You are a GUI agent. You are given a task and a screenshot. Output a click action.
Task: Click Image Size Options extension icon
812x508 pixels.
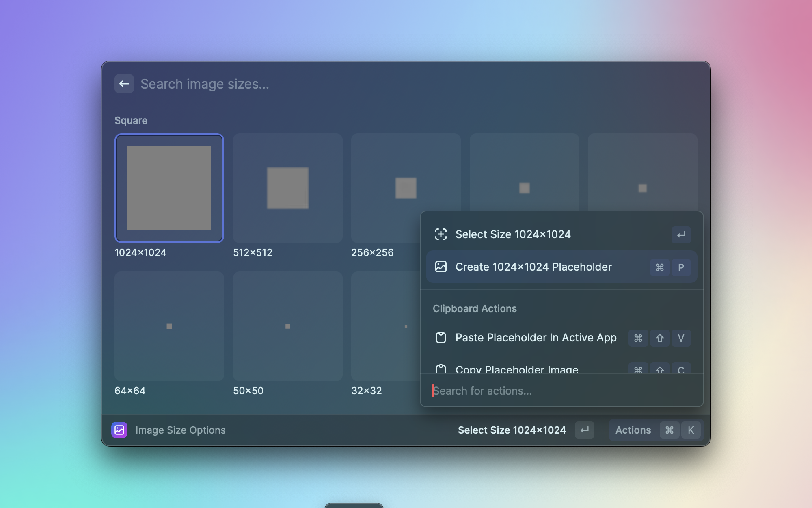(119, 430)
